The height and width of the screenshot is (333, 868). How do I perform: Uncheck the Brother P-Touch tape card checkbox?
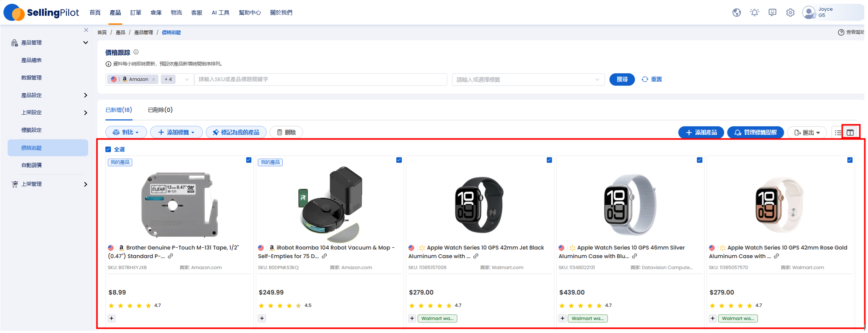pos(249,160)
